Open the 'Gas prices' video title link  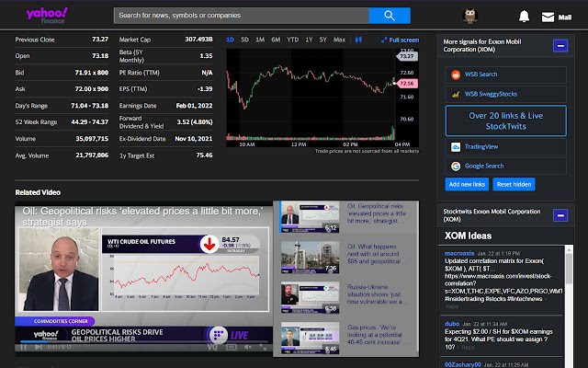point(376,335)
